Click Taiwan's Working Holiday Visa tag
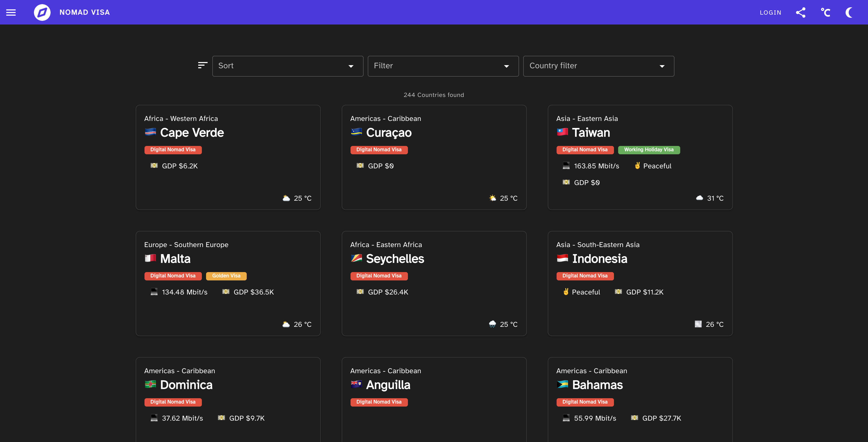The height and width of the screenshot is (442, 868). point(649,150)
